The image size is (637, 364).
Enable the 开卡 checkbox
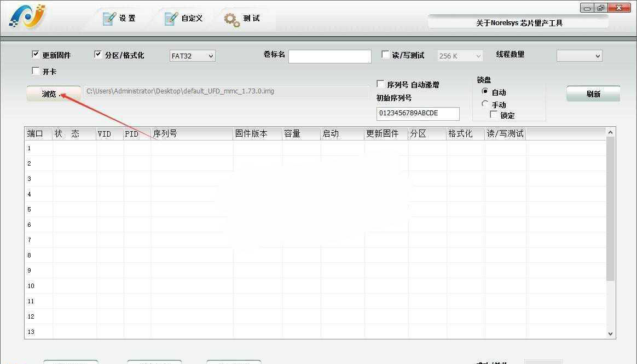pyautogui.click(x=36, y=71)
